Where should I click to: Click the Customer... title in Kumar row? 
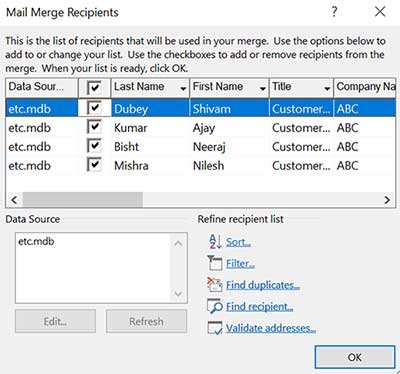pos(301,128)
